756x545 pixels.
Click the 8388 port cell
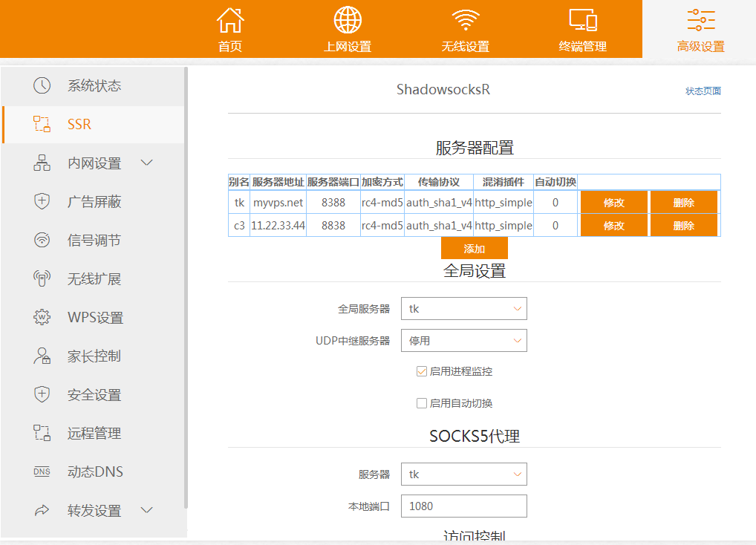point(333,203)
